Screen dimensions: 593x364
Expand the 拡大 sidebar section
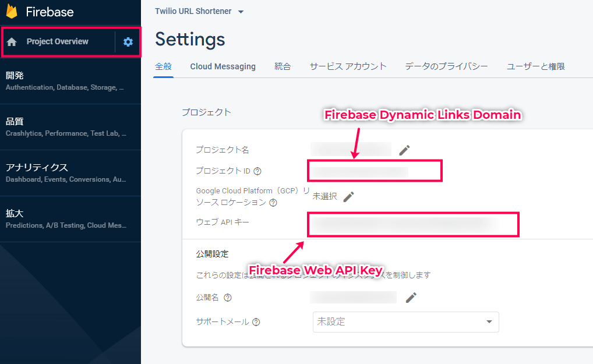click(70, 219)
